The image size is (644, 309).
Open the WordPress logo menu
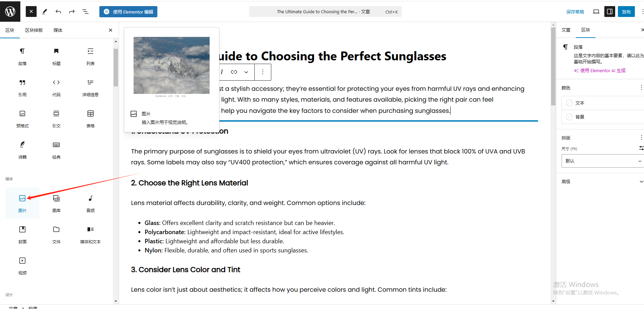click(10, 12)
